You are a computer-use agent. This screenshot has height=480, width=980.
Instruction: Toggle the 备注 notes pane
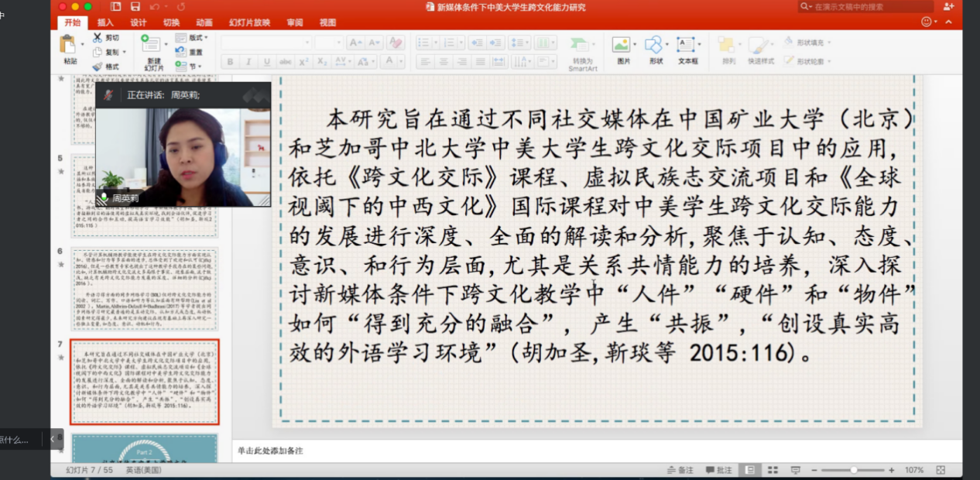tap(680, 470)
